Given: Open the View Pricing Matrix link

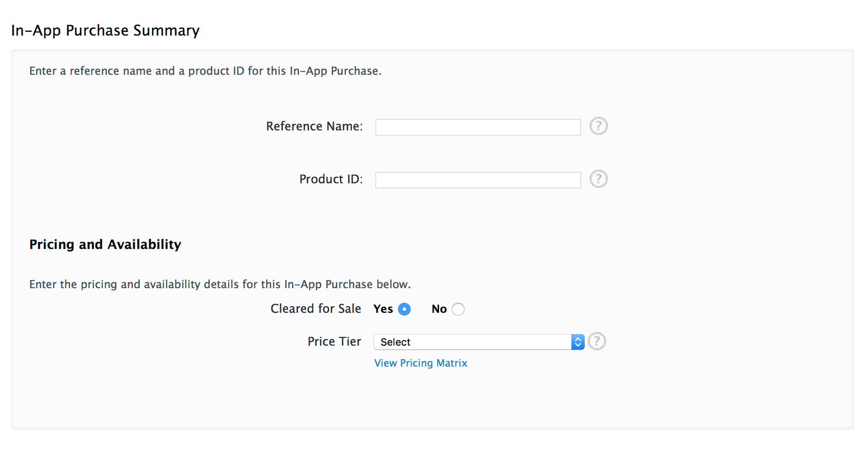Looking at the screenshot, I should (x=421, y=363).
